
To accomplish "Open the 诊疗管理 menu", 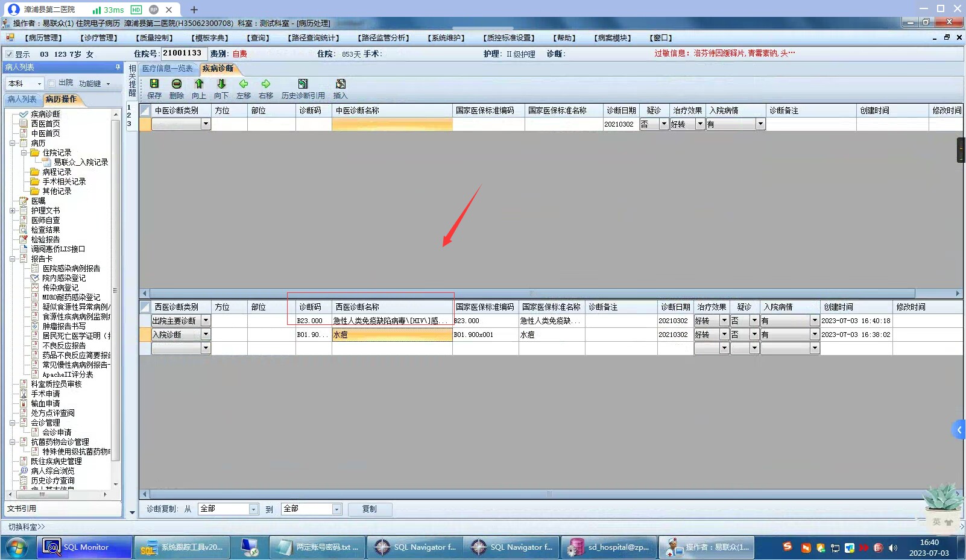I will point(99,38).
